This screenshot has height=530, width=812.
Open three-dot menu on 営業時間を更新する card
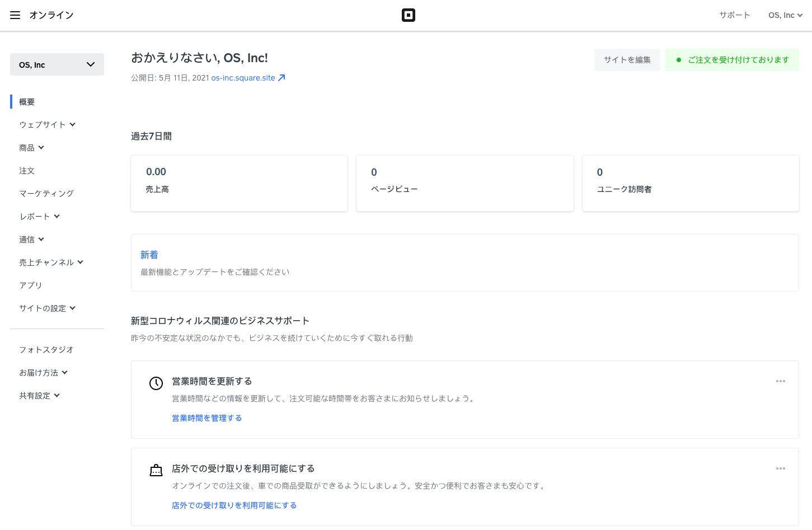(x=781, y=381)
